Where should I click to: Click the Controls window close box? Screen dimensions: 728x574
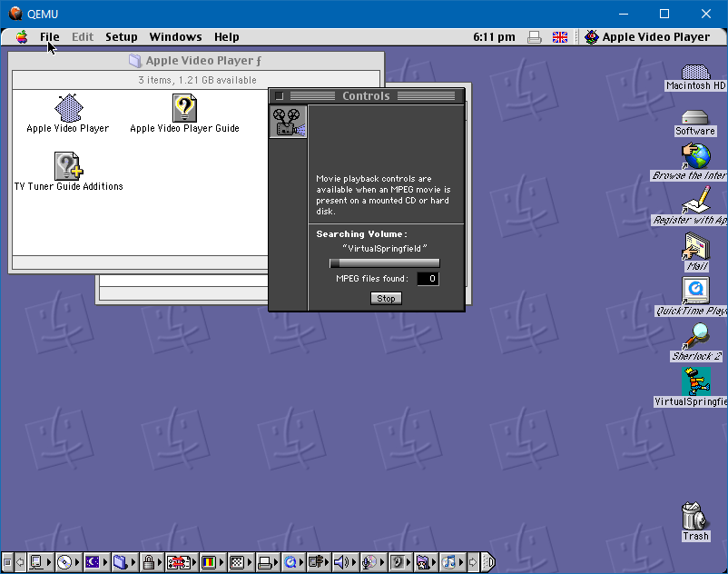[280, 96]
